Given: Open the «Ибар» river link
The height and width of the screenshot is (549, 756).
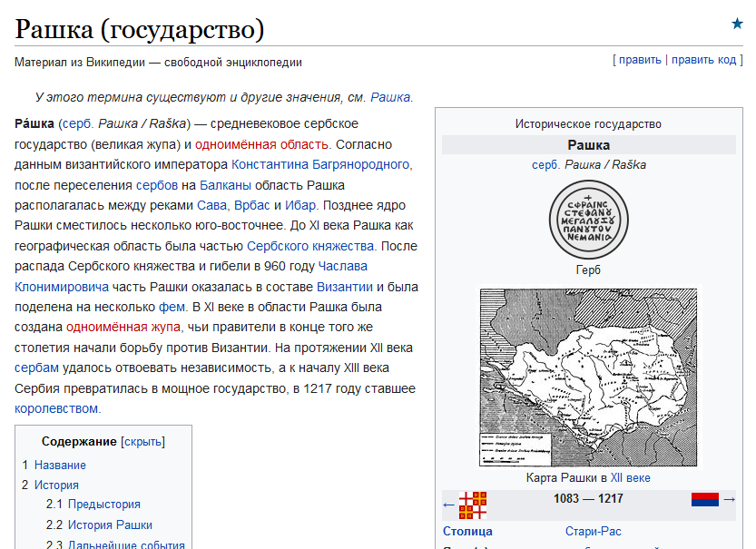Looking at the screenshot, I should 299,206.
